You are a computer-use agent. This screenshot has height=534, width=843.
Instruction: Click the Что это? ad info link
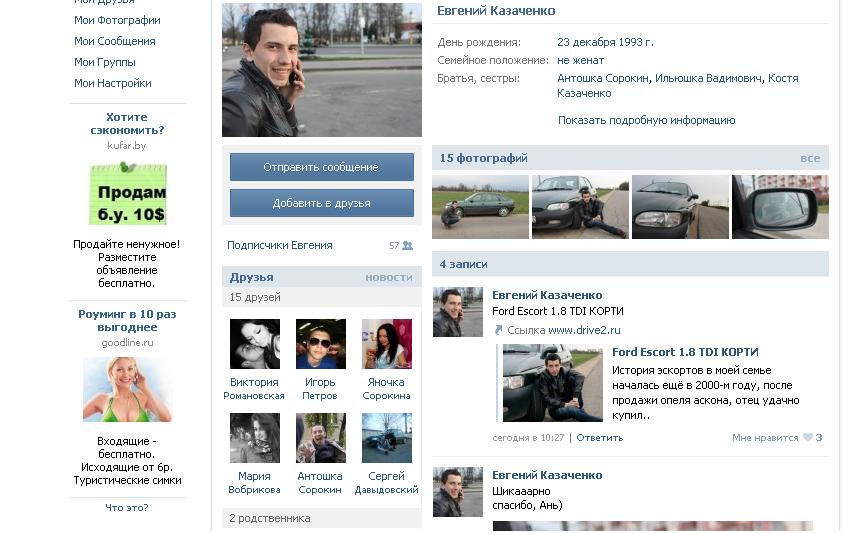(x=127, y=508)
